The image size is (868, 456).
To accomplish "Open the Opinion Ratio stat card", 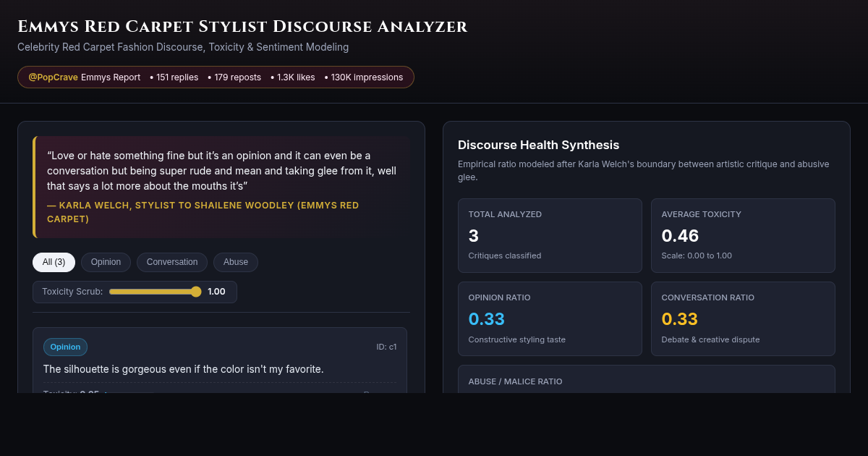I will 550,318.
